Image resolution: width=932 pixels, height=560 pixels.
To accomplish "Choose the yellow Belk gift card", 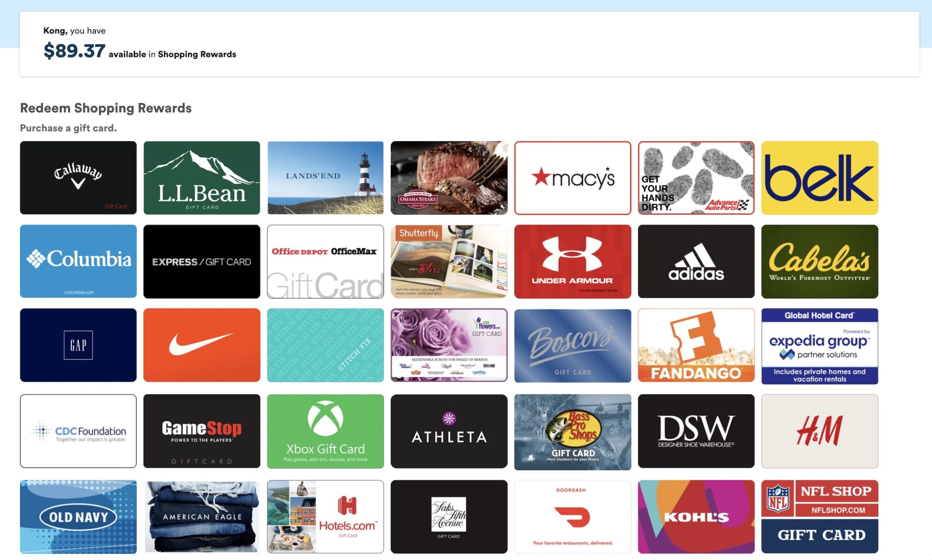I will click(x=820, y=178).
